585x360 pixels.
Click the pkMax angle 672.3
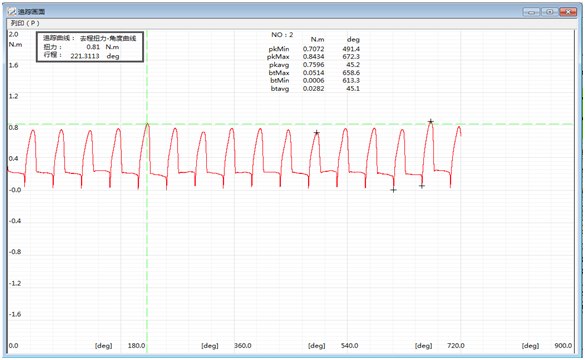coord(351,57)
